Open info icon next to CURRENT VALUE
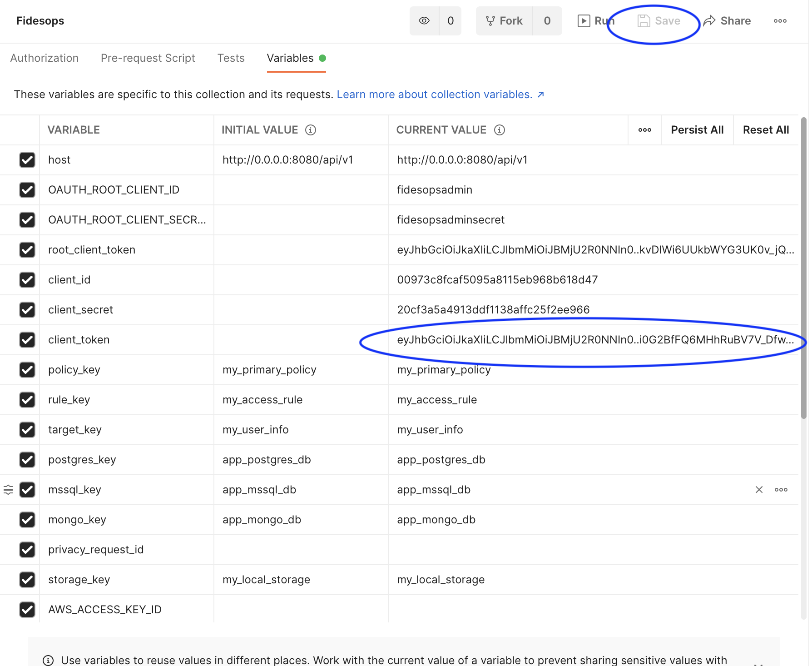The width and height of the screenshot is (812, 666). coord(499,130)
